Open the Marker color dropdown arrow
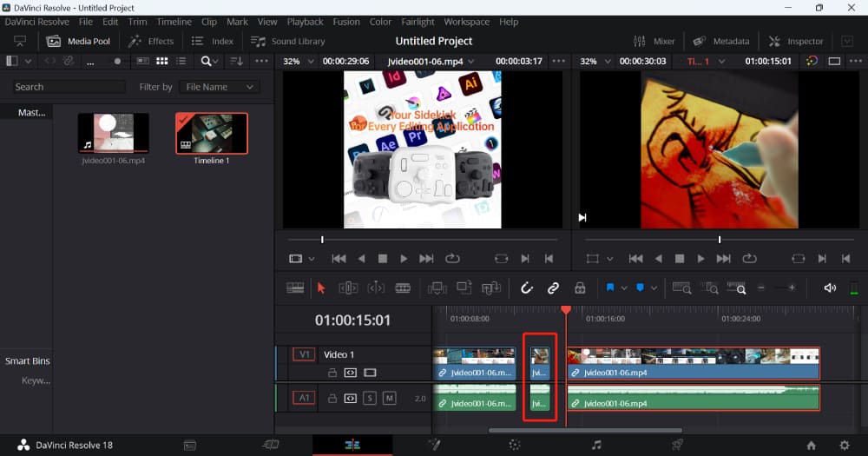The height and width of the screenshot is (456, 868). pos(654,288)
